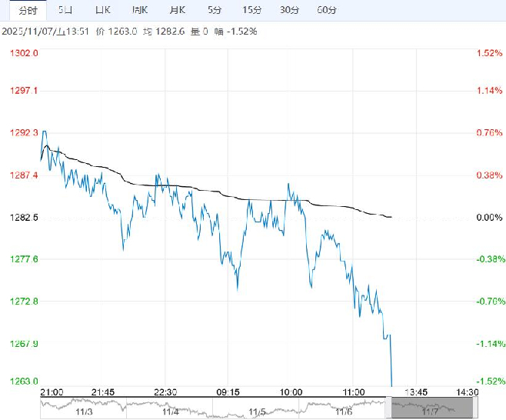Click the 11/4 date in the bottom timeline

click(x=171, y=412)
